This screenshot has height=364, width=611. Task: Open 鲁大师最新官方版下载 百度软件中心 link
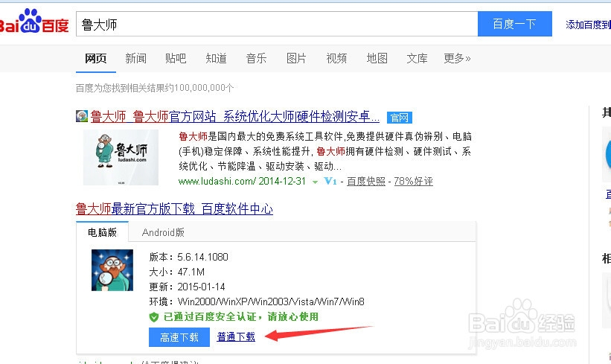pyautogui.click(x=174, y=209)
